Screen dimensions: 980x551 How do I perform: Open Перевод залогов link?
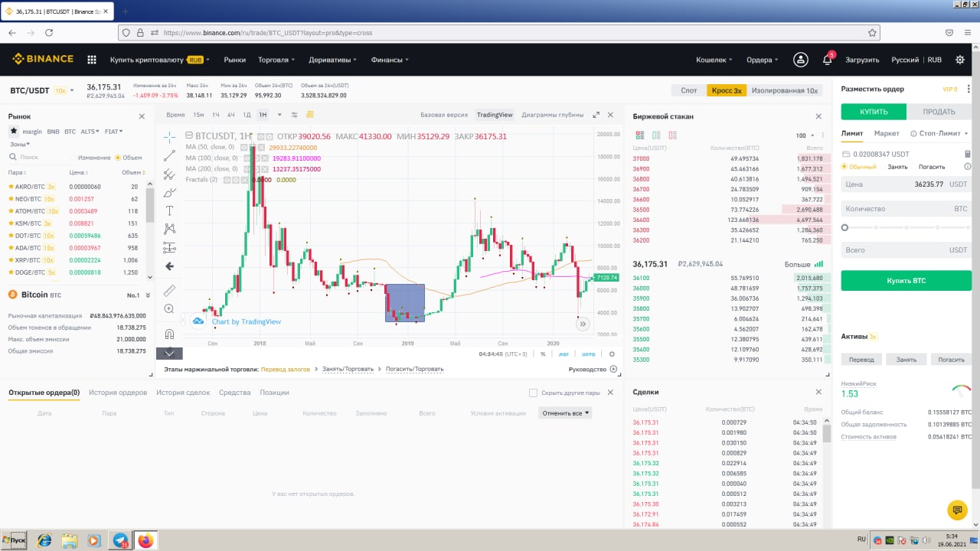tap(286, 369)
